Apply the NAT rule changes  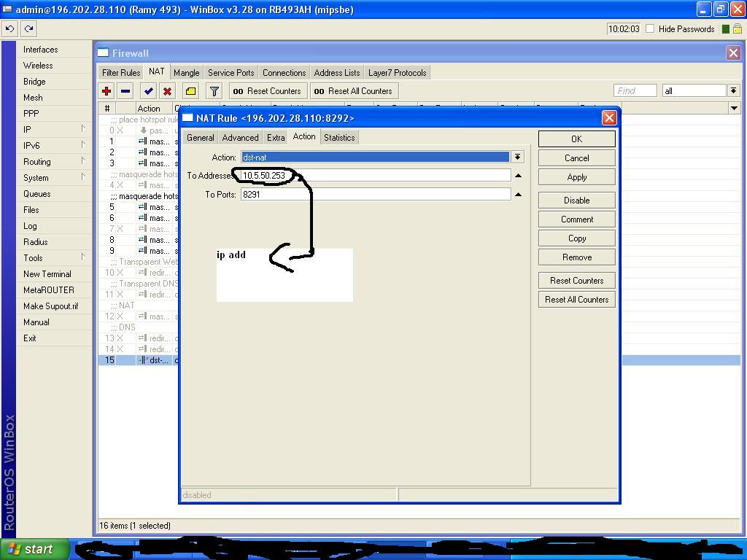576,176
